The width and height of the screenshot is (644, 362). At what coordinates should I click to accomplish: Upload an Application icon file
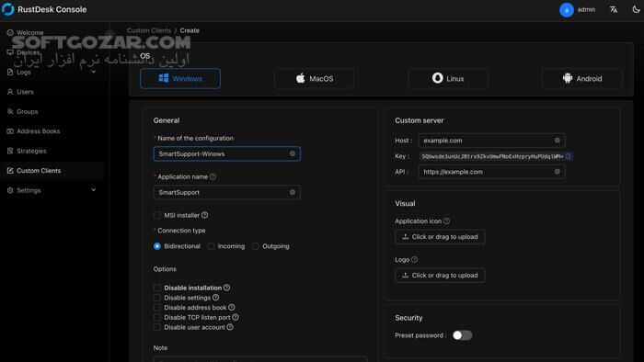tap(440, 237)
